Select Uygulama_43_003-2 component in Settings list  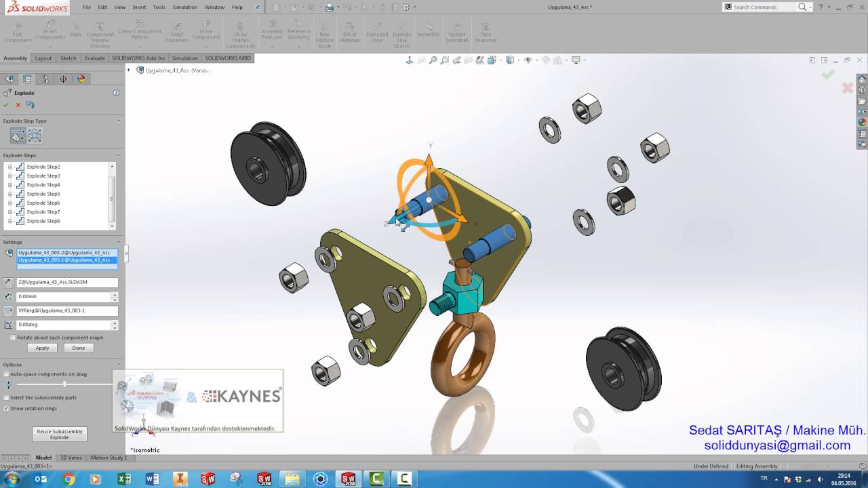pyautogui.click(x=67, y=252)
